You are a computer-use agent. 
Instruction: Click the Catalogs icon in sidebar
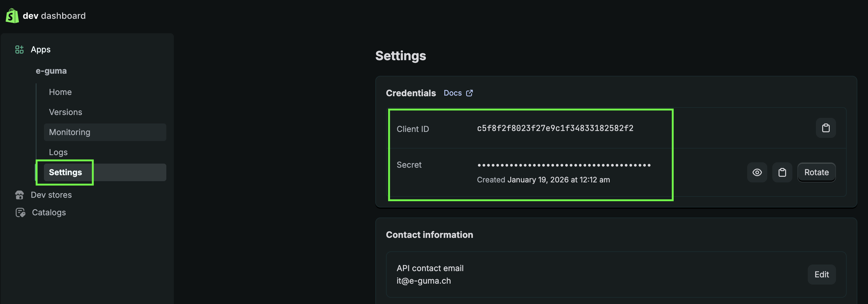(20, 212)
